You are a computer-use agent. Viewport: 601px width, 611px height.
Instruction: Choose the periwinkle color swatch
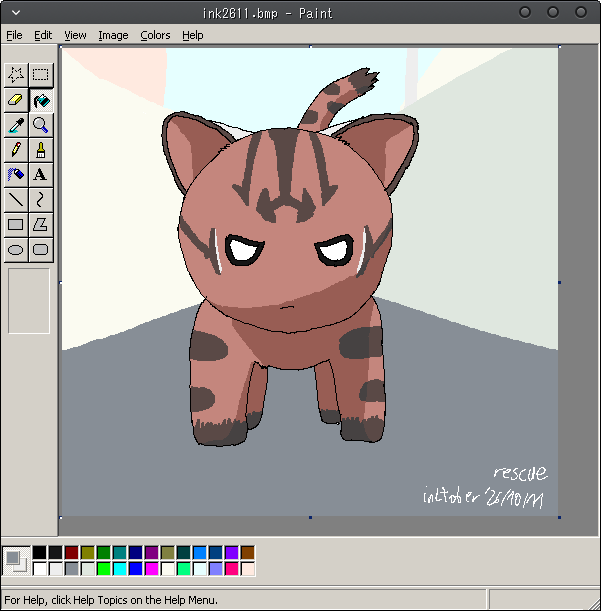[216, 569]
